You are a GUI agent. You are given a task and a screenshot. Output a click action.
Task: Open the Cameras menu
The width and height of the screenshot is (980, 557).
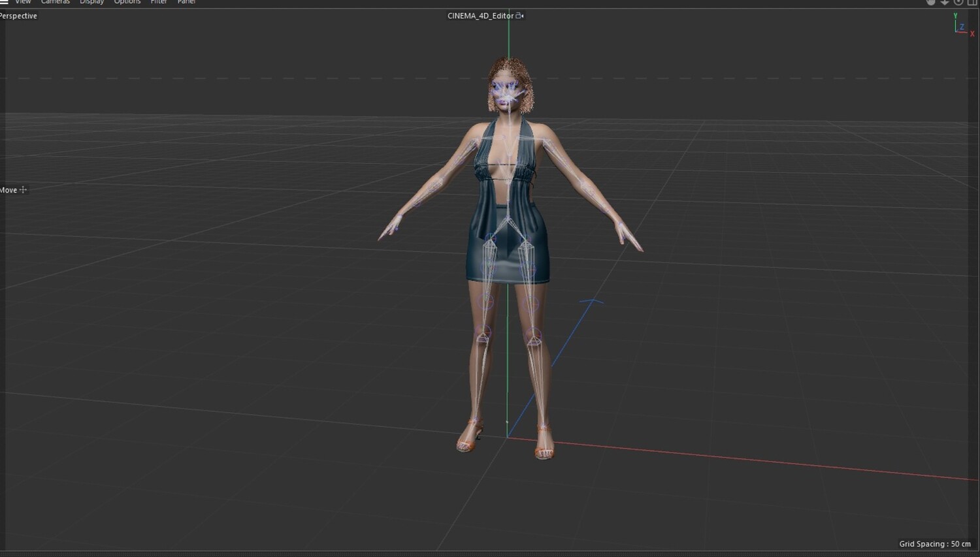pyautogui.click(x=55, y=2)
